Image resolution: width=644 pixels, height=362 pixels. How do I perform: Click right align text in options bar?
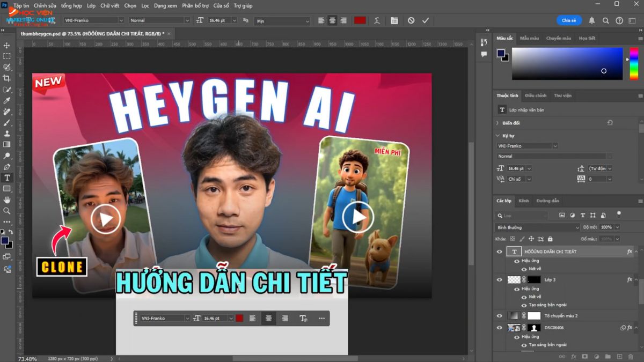tap(343, 20)
